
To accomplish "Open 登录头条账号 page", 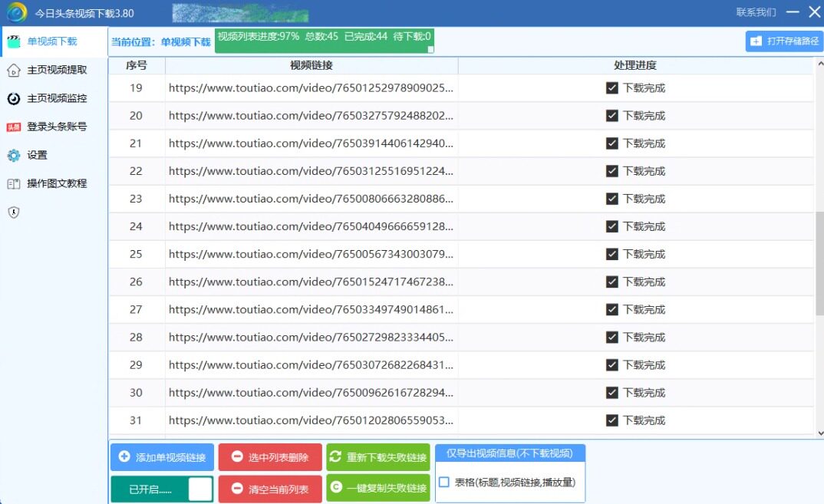I will click(54, 127).
